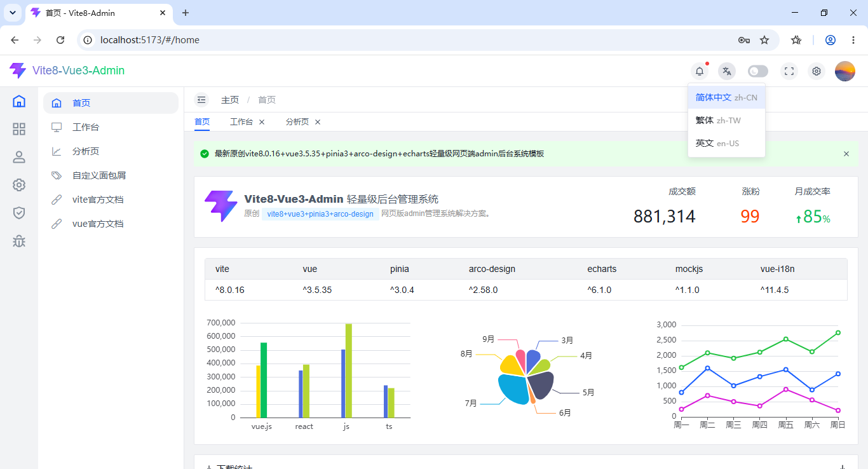Open the header settings gear
The width and height of the screenshot is (868, 469).
(817, 71)
